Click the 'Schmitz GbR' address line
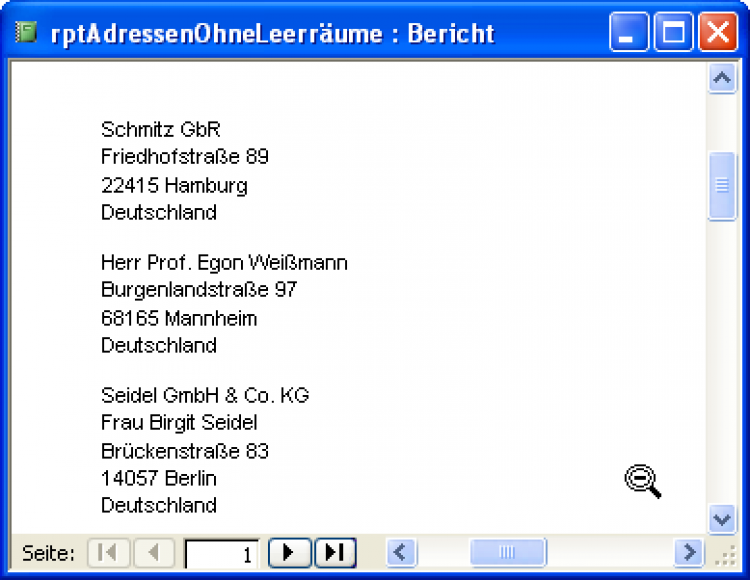The image size is (750, 580). 160,130
